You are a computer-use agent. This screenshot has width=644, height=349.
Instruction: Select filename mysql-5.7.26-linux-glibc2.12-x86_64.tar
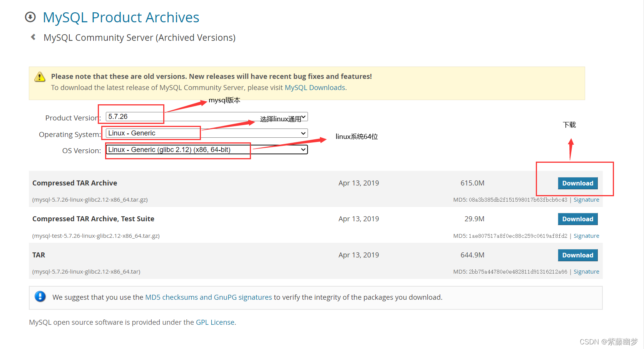86,272
